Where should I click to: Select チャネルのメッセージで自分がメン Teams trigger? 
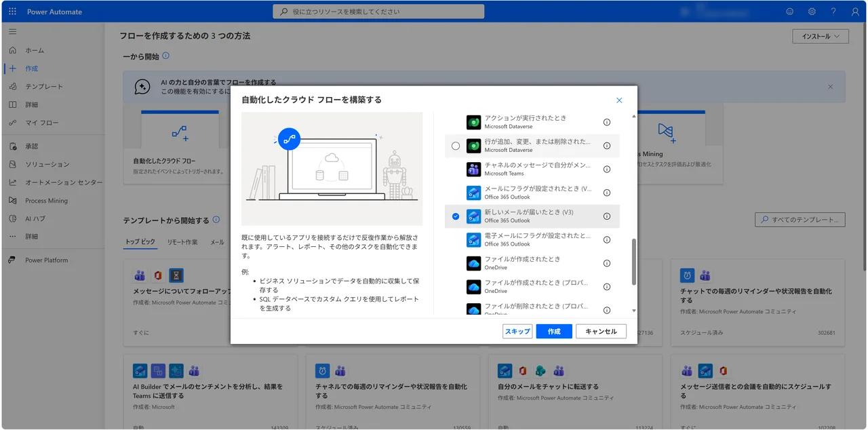[532, 169]
